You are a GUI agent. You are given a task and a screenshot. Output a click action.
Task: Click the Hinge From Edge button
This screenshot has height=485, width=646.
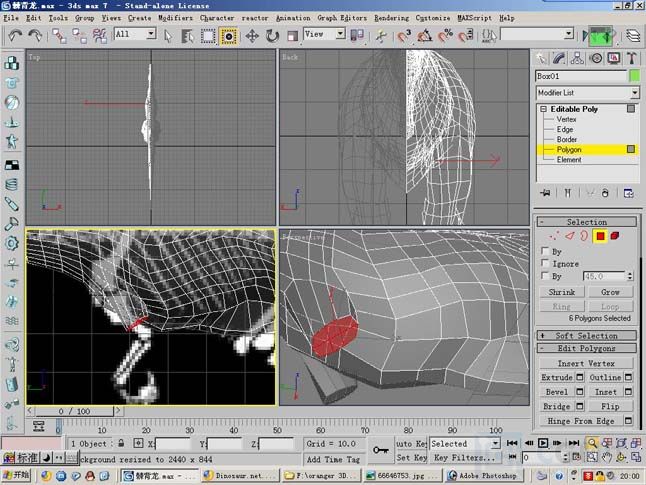click(x=581, y=421)
